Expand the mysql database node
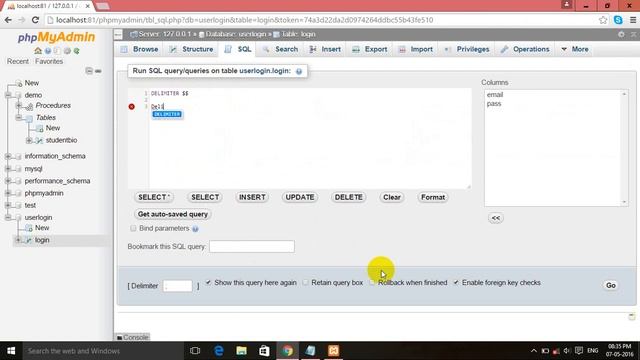 (x=8, y=169)
